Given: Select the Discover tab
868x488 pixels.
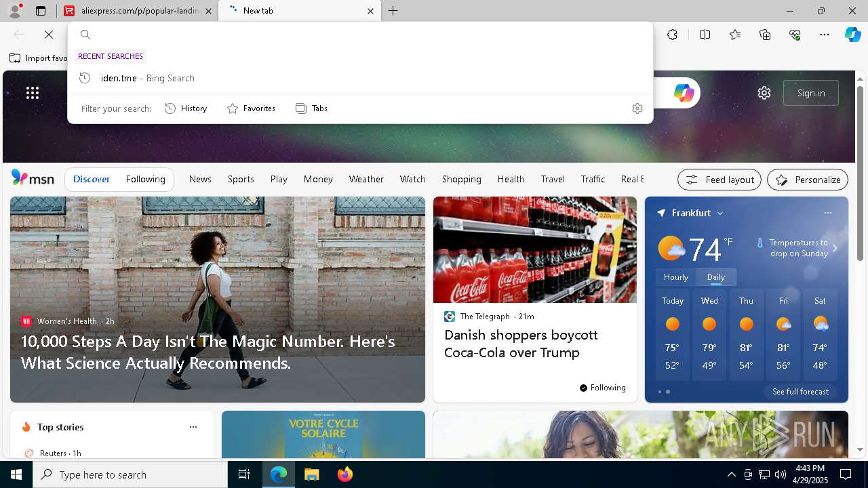Looking at the screenshot, I should pos(92,179).
